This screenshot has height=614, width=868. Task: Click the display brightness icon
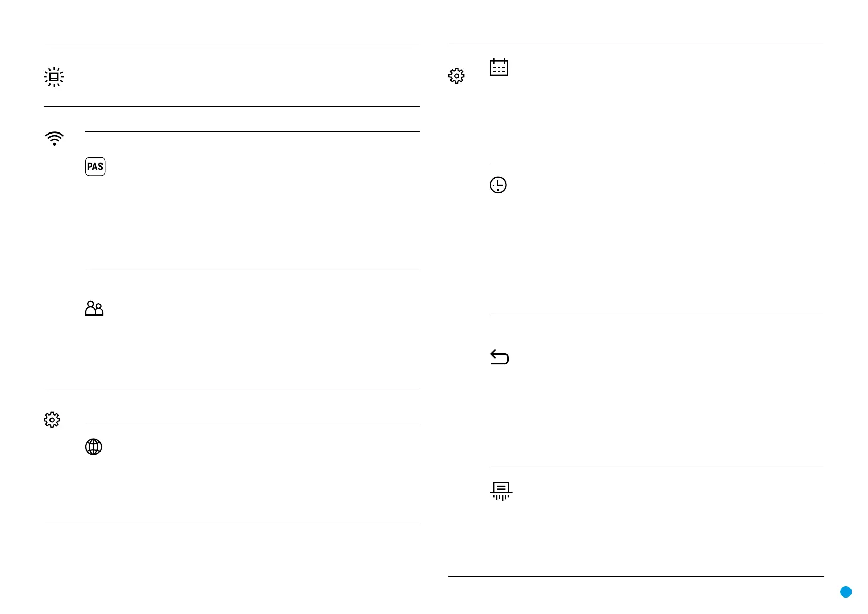(x=54, y=77)
